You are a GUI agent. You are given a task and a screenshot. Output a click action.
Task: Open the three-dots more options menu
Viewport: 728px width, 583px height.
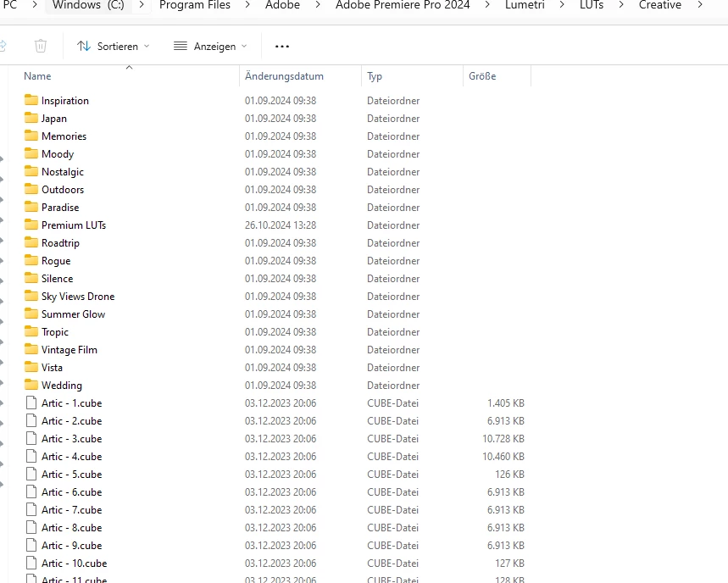click(282, 47)
